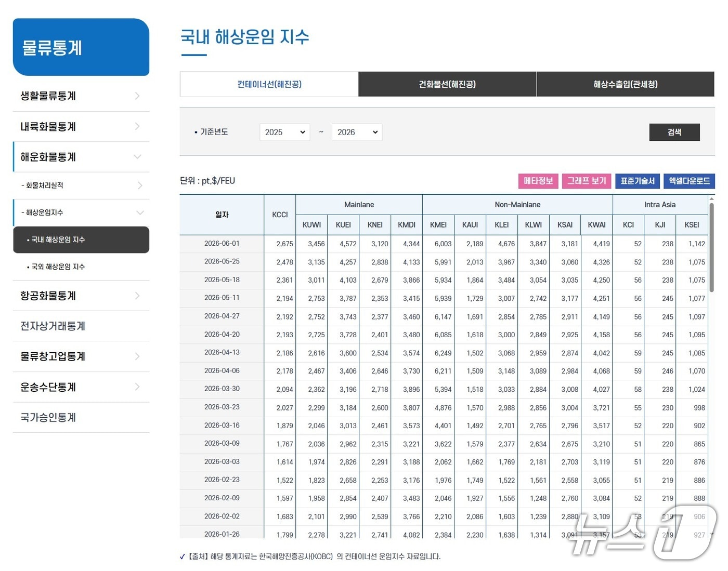Select the 2026-03-23 date cell

[222, 407]
